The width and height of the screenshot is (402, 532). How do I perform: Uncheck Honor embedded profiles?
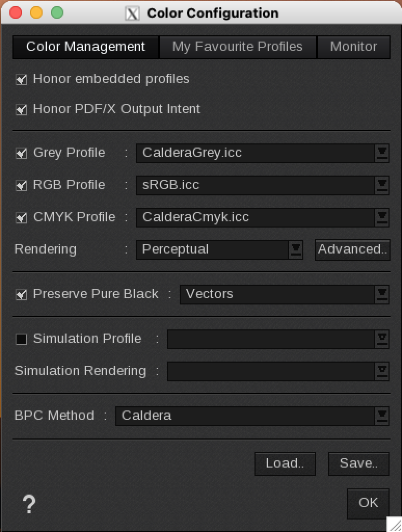point(21,79)
